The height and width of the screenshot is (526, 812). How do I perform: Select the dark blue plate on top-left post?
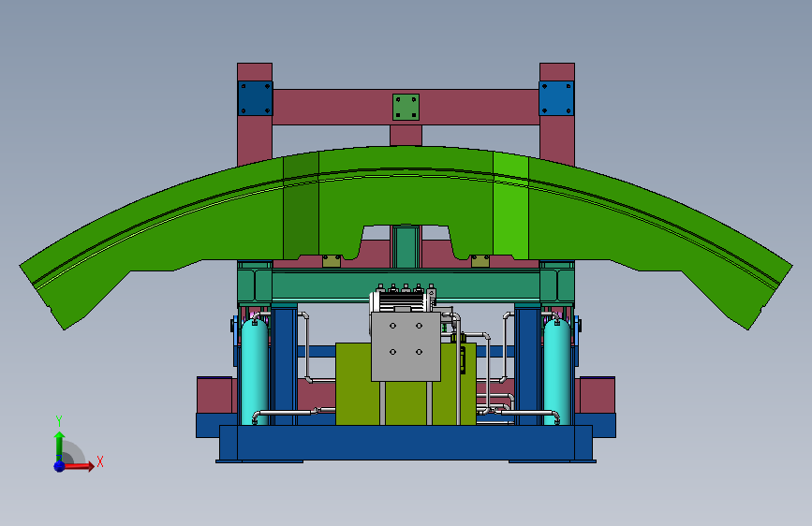click(x=256, y=98)
